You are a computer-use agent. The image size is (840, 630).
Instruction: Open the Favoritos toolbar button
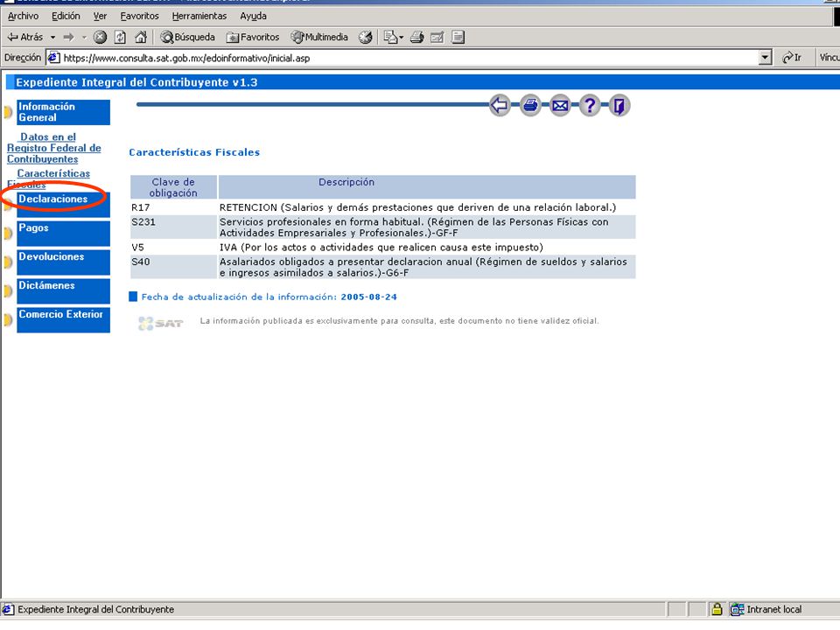pyautogui.click(x=253, y=37)
